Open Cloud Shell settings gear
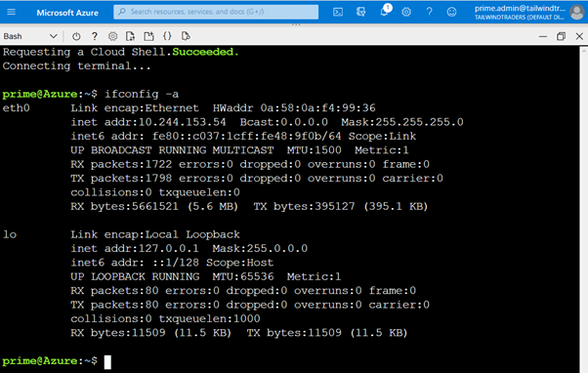Screen dimensions: 588x373 click(x=112, y=36)
